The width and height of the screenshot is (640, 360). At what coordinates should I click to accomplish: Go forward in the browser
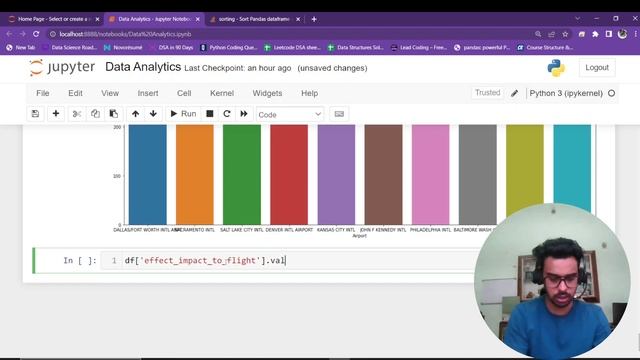[x=22, y=34]
